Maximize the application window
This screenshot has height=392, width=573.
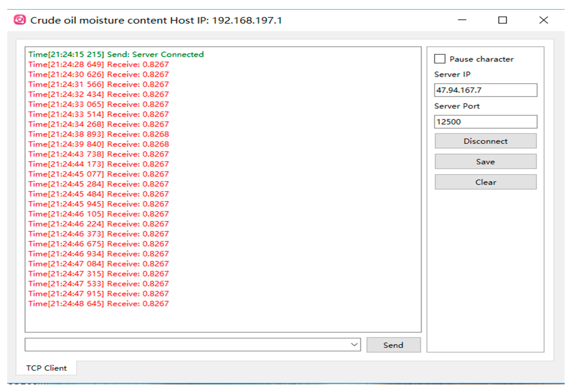[x=502, y=20]
